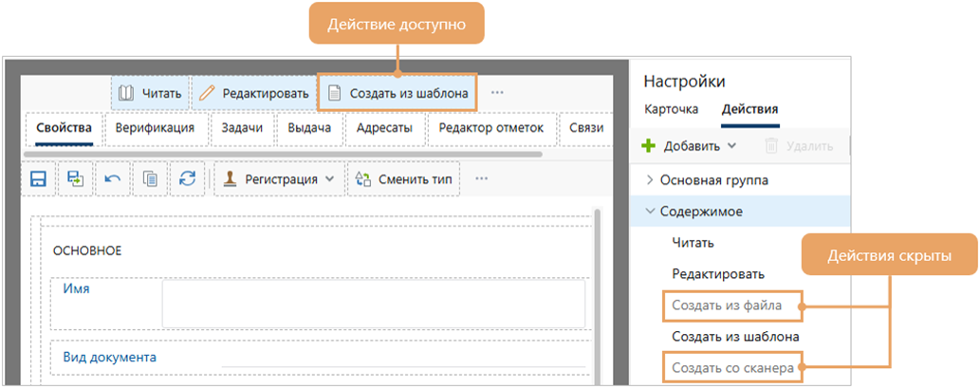Click the Сменить тип button
Viewport: 980px width, 388px height.
pos(404,178)
